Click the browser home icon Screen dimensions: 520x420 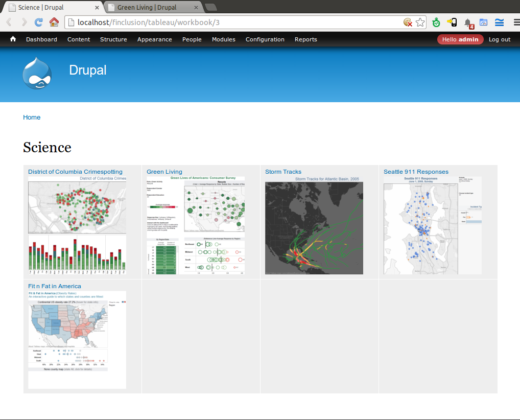(x=55, y=22)
